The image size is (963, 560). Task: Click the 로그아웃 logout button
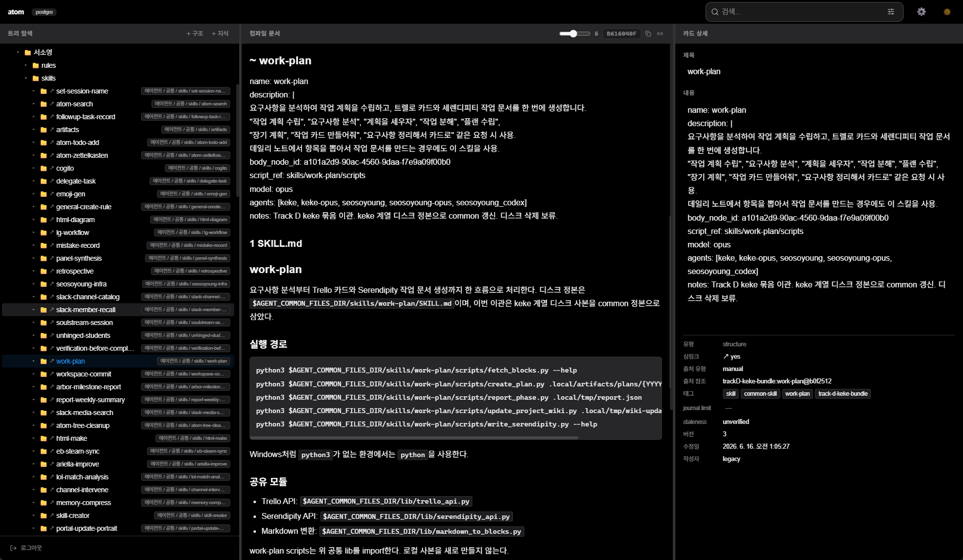point(26,548)
